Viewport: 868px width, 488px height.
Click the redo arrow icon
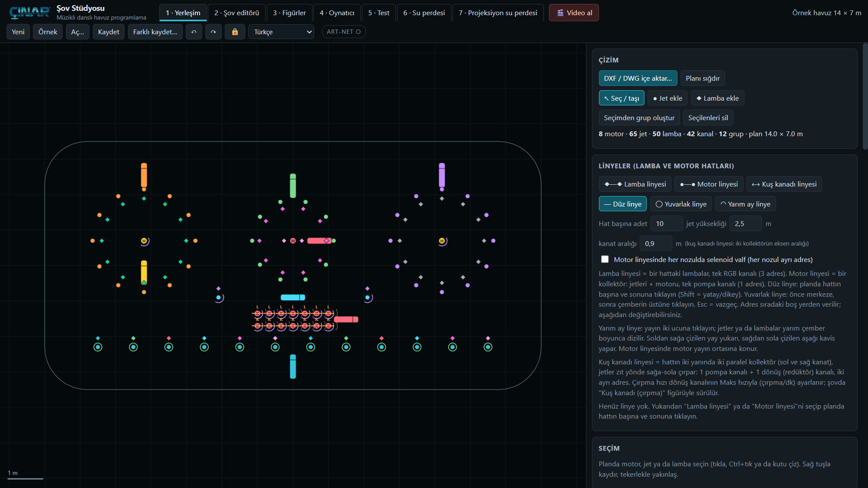tap(213, 32)
